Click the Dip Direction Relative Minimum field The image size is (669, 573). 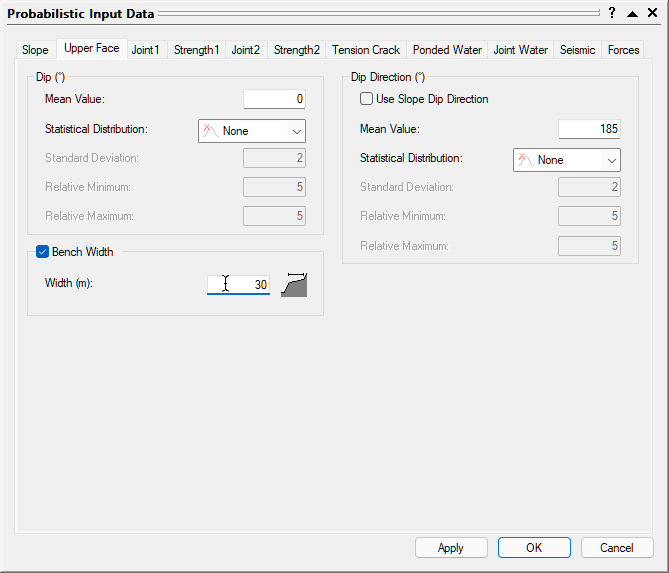point(589,216)
